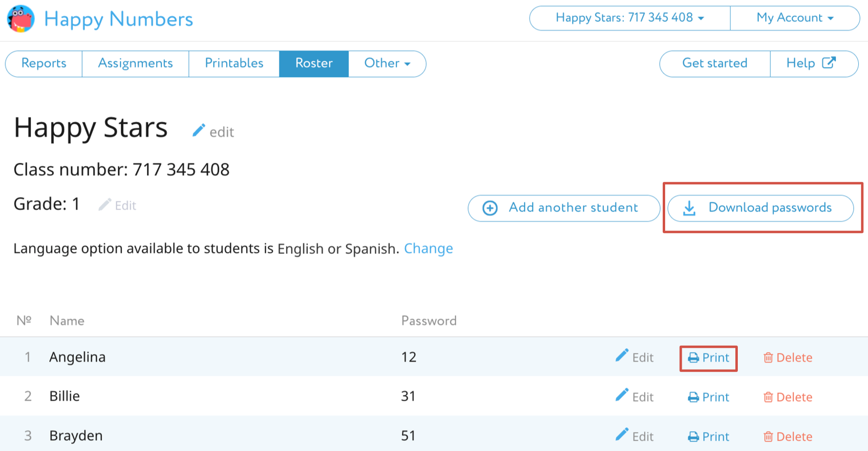This screenshot has height=451, width=868.
Task: Click pencil icon next to Happy Stars title
Action: point(198,131)
